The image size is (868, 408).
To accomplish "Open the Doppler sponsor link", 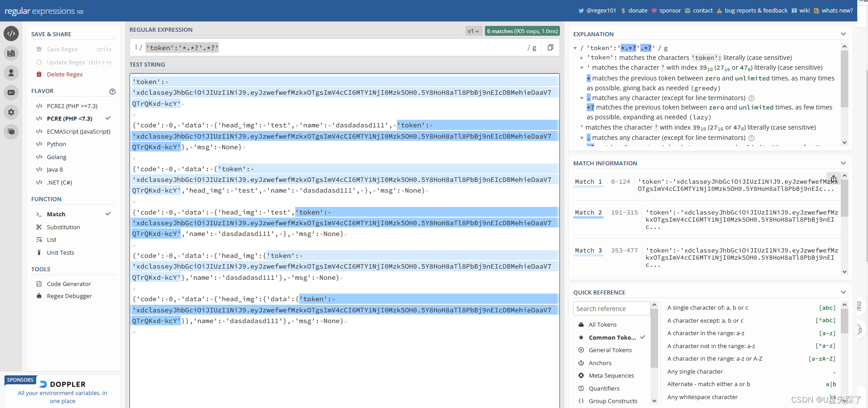I will point(63,392).
